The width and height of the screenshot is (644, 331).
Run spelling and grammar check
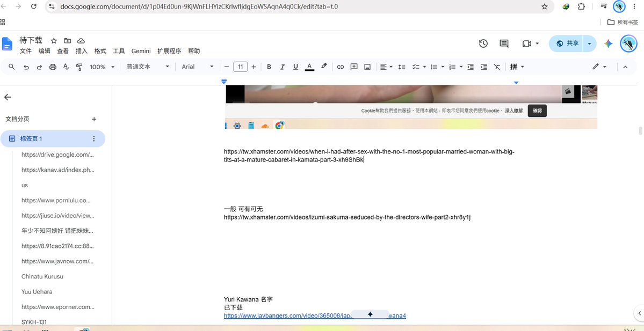[66, 67]
